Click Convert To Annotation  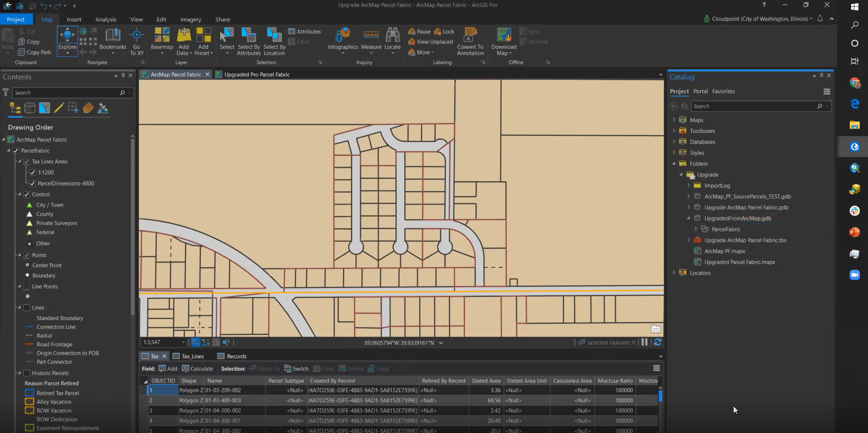(470, 41)
